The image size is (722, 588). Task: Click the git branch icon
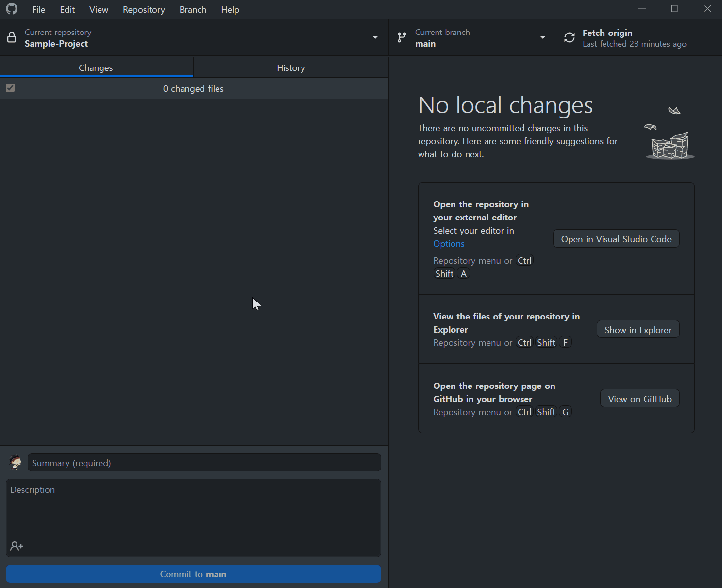pos(402,37)
